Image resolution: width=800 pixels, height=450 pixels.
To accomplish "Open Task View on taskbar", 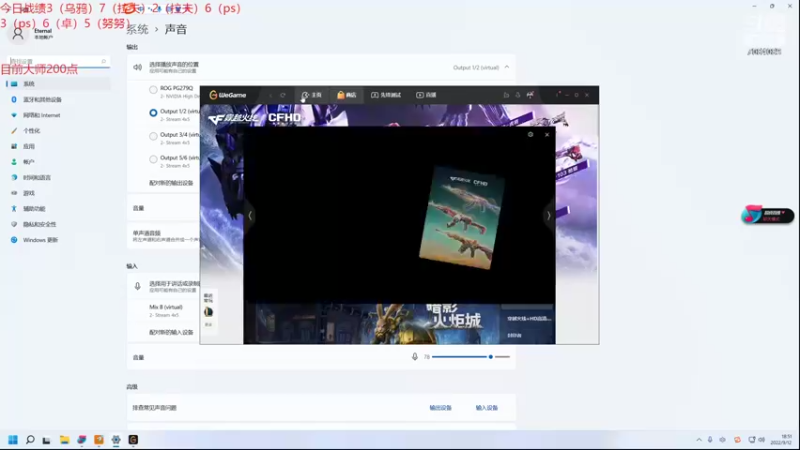I will coord(46,440).
